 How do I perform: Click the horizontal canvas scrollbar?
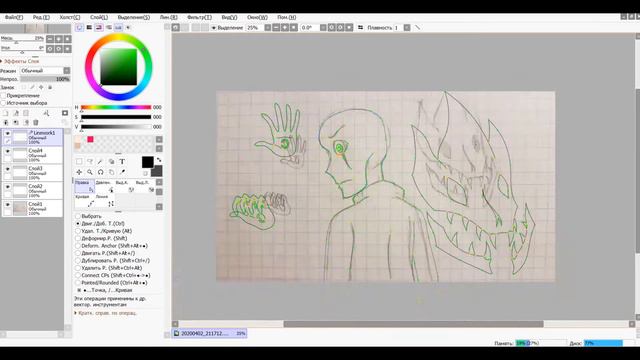coord(413,324)
